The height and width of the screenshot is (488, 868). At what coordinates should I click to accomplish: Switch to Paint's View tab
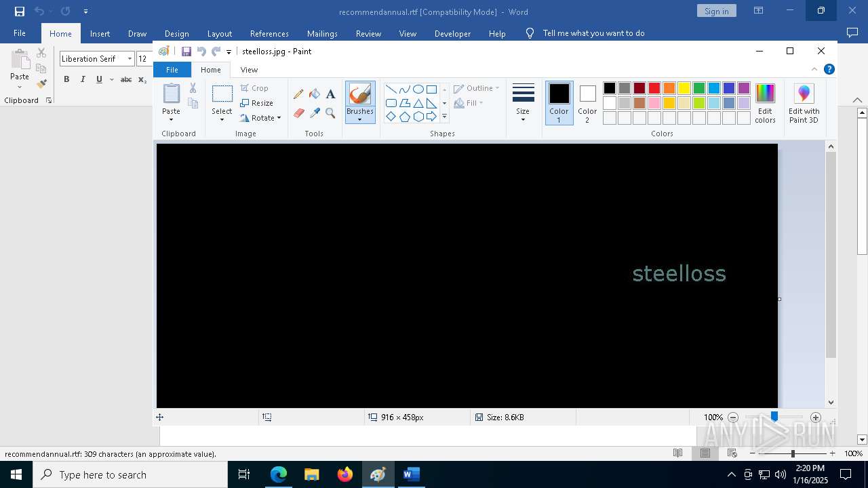coord(249,70)
